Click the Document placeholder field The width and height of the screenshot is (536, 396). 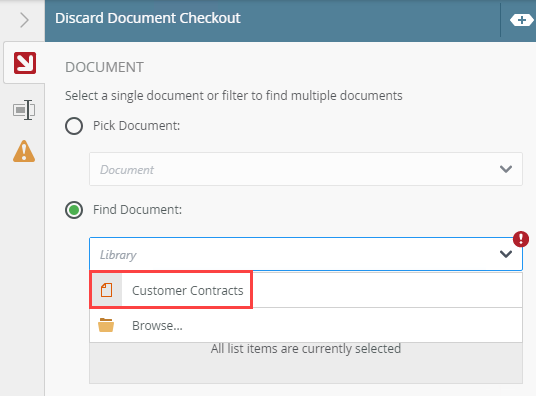coord(306,169)
